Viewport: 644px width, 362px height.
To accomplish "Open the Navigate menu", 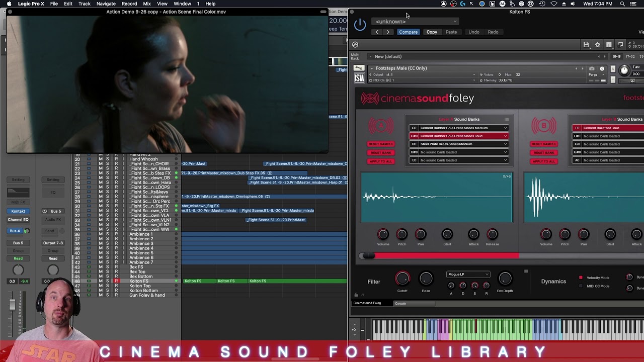I will click(x=106, y=4).
